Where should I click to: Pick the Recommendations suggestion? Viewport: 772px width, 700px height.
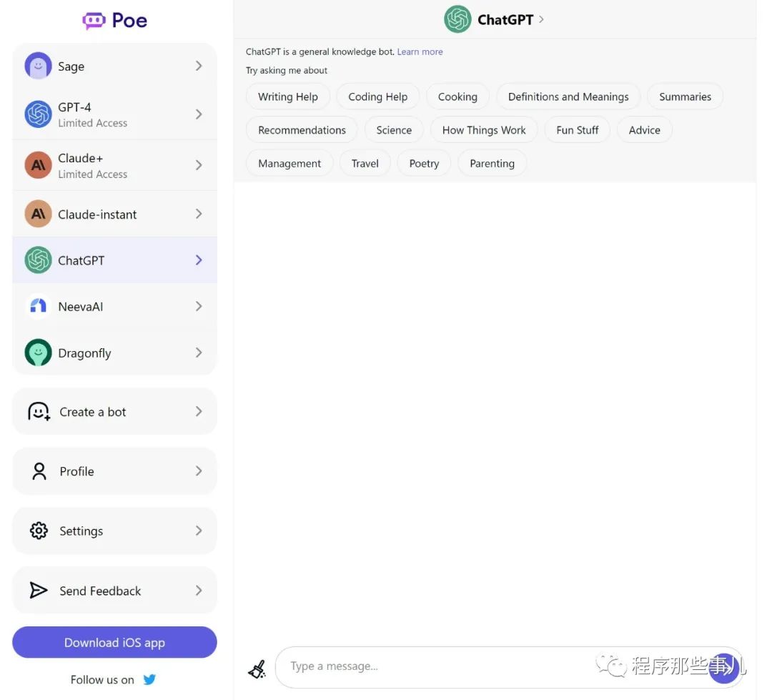pyautogui.click(x=302, y=130)
